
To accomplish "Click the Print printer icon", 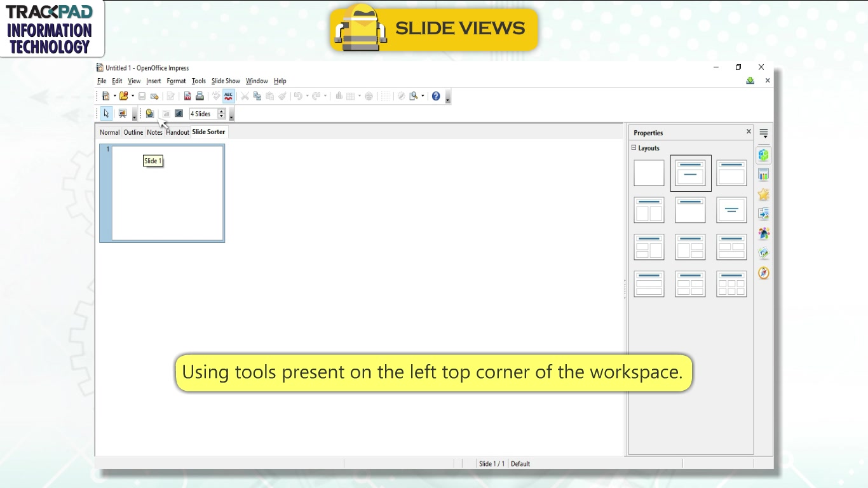I will coord(200,96).
